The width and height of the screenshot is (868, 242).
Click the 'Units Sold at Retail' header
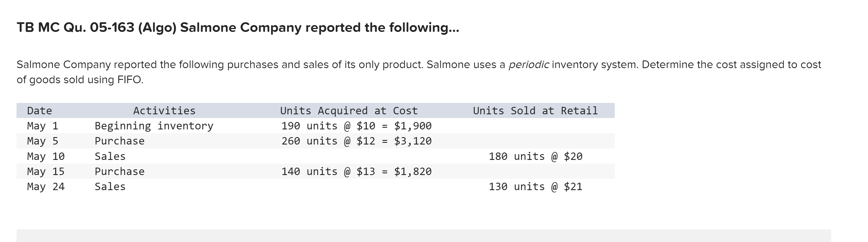coord(535,111)
